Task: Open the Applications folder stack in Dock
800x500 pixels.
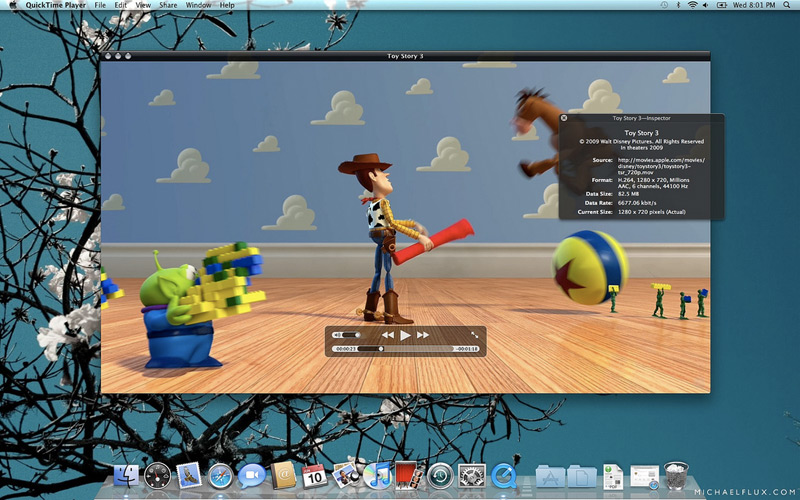Action: pyautogui.click(x=550, y=477)
